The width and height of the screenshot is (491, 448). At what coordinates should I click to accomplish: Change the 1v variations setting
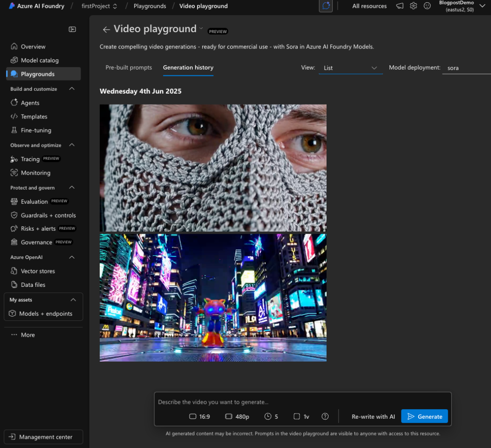point(302,416)
